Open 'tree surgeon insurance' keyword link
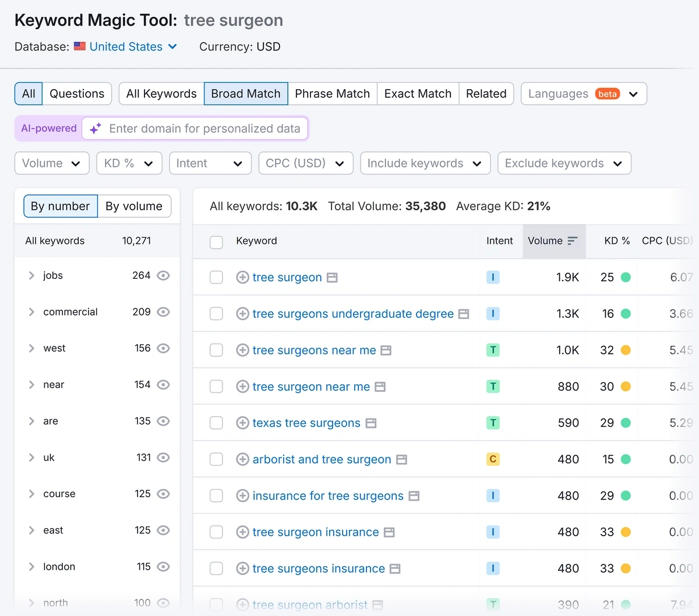 316,532
